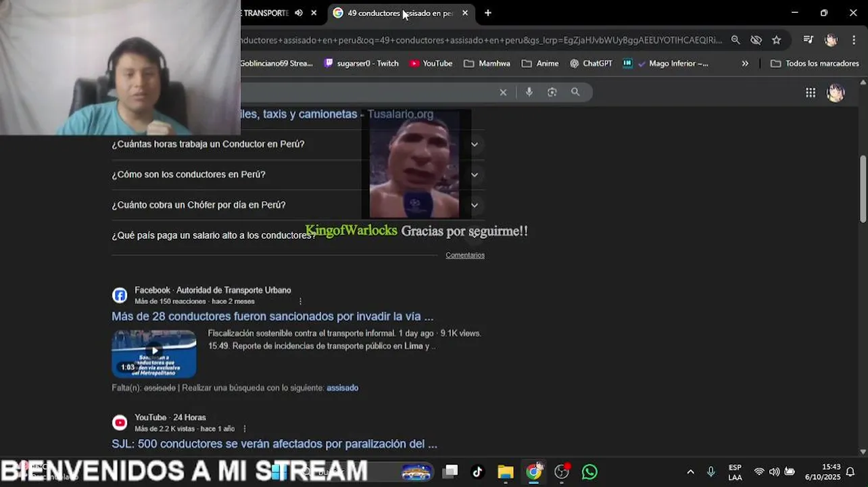Open the YouTube bookmark
Screen dimensions: 868x487
(431, 64)
